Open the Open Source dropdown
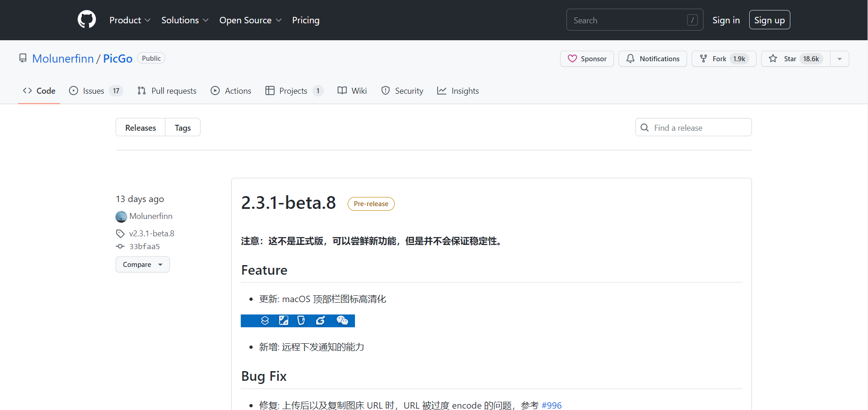868x410 pixels. pyautogui.click(x=250, y=20)
